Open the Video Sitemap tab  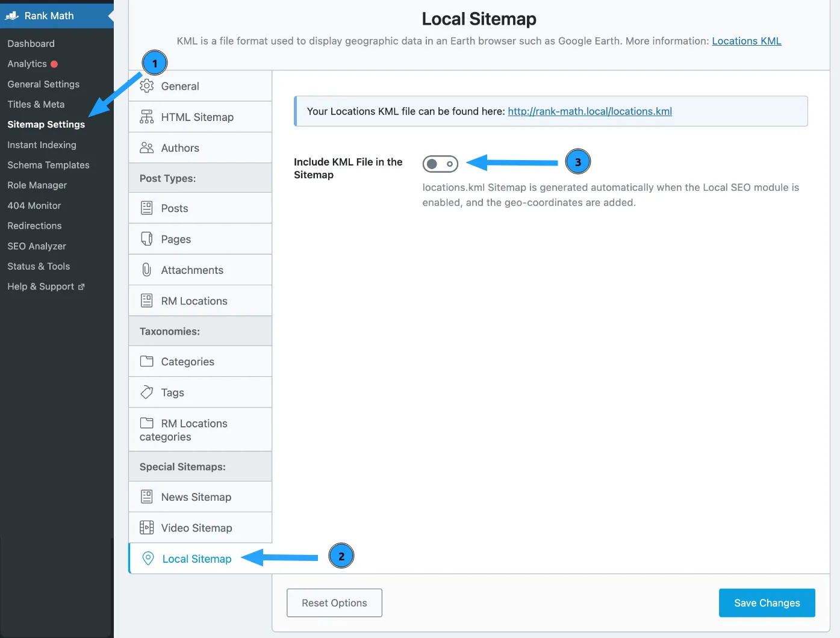[200, 528]
